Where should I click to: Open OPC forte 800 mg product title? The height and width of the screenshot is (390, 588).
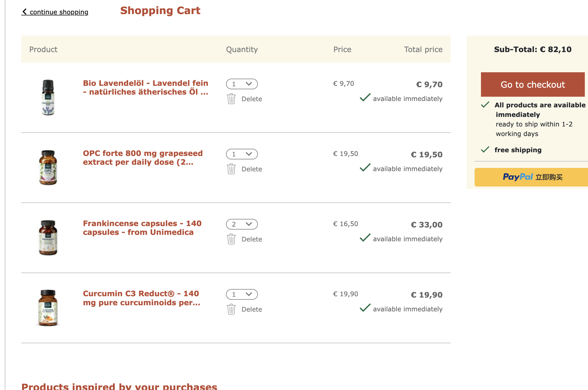point(143,158)
